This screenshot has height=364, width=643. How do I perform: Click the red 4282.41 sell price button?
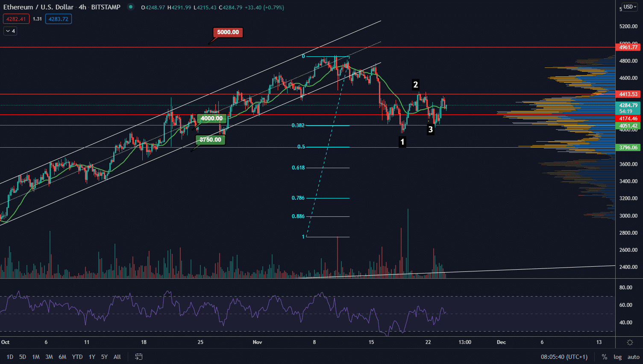click(16, 19)
